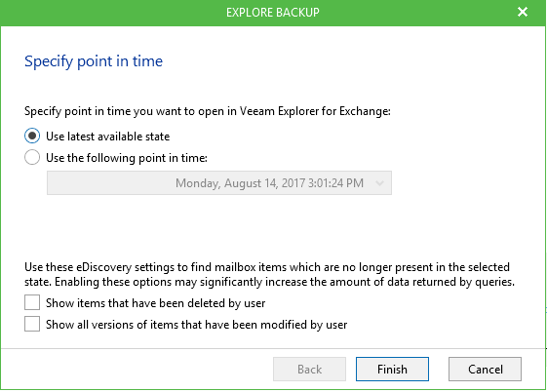Select Use latest available state radio button

click(32, 136)
